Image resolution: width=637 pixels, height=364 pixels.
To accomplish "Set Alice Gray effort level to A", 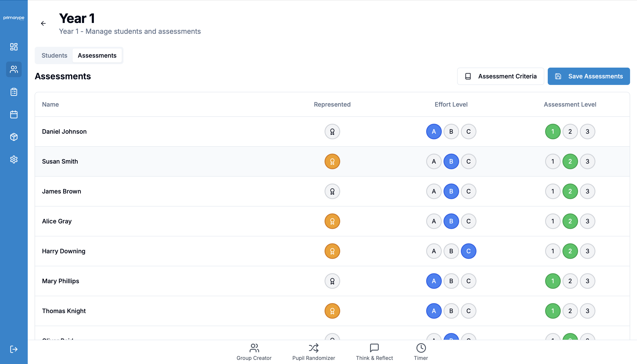I will click(x=434, y=221).
